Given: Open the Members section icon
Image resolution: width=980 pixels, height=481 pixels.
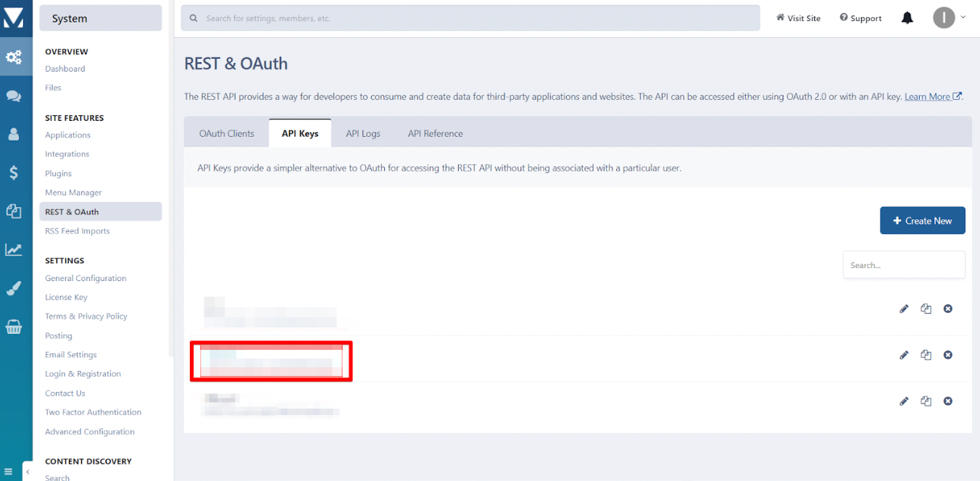Looking at the screenshot, I should click(14, 134).
